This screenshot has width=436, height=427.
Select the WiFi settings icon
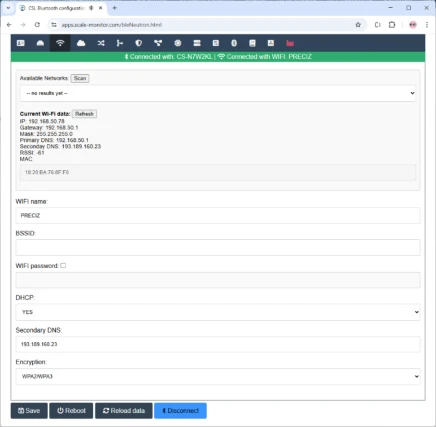tap(60, 43)
